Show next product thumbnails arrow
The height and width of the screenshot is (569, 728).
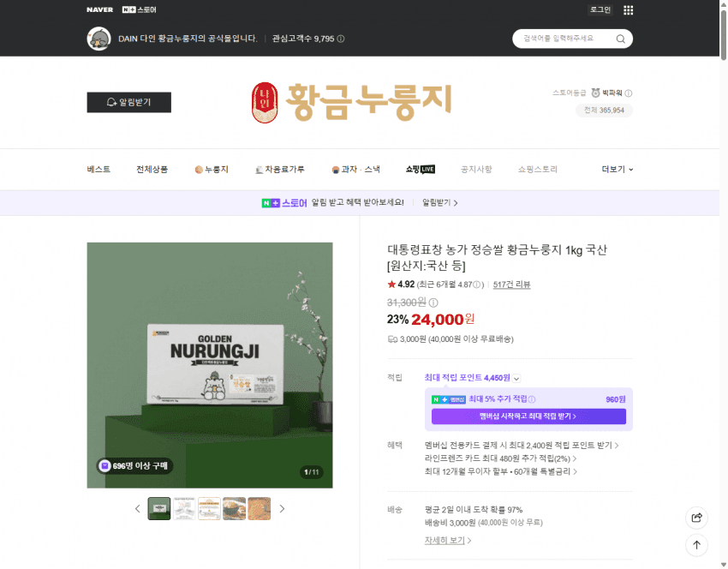click(282, 509)
